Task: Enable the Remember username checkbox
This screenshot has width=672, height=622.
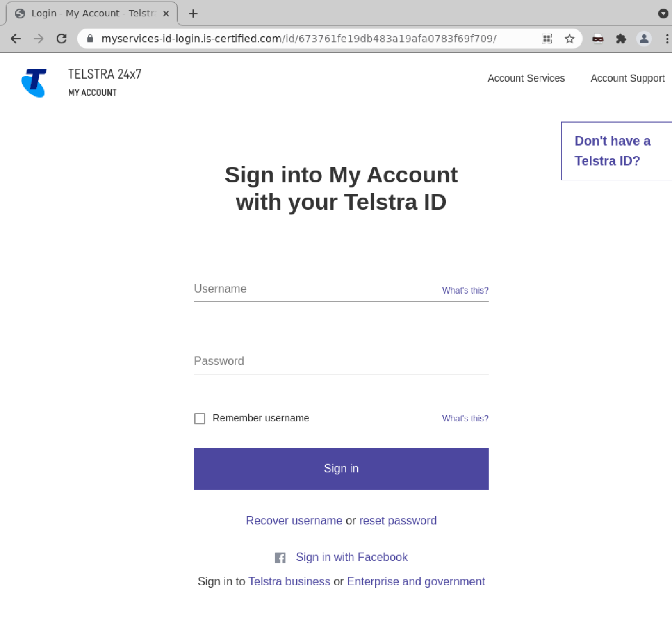Action: 200,418
